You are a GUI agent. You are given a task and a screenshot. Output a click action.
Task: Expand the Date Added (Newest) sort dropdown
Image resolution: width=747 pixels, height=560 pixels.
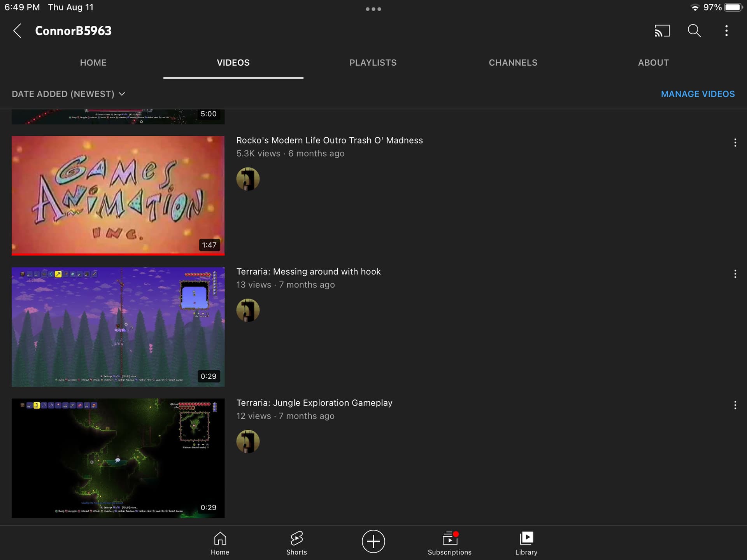(68, 94)
